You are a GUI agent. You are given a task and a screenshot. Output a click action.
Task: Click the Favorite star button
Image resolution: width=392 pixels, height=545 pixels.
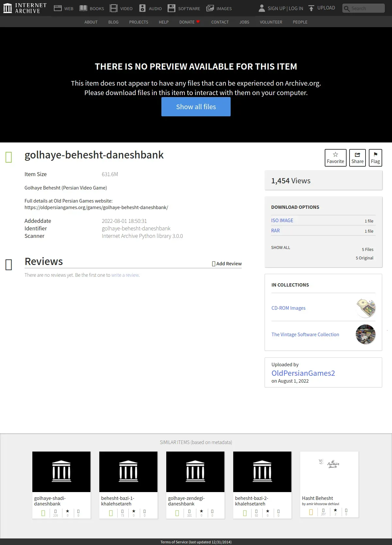coord(335,158)
